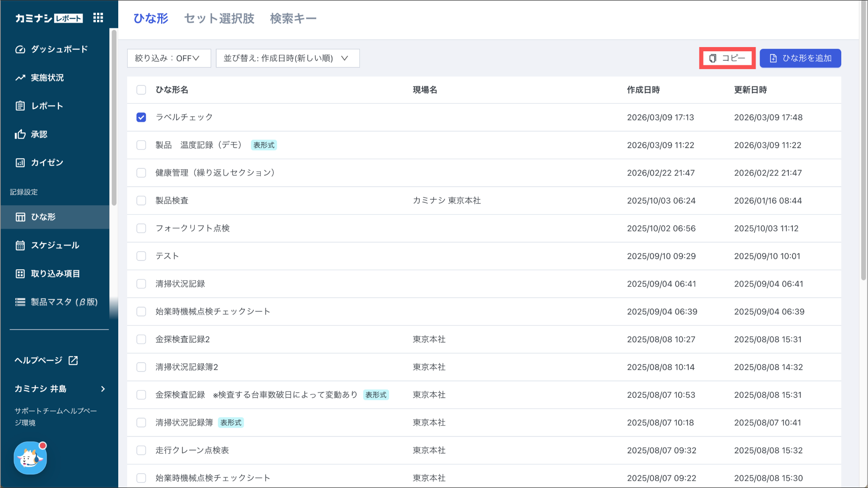Viewport: 868px width, 488px height.
Task: Check the 製品検査 row checkbox
Action: coord(141,201)
